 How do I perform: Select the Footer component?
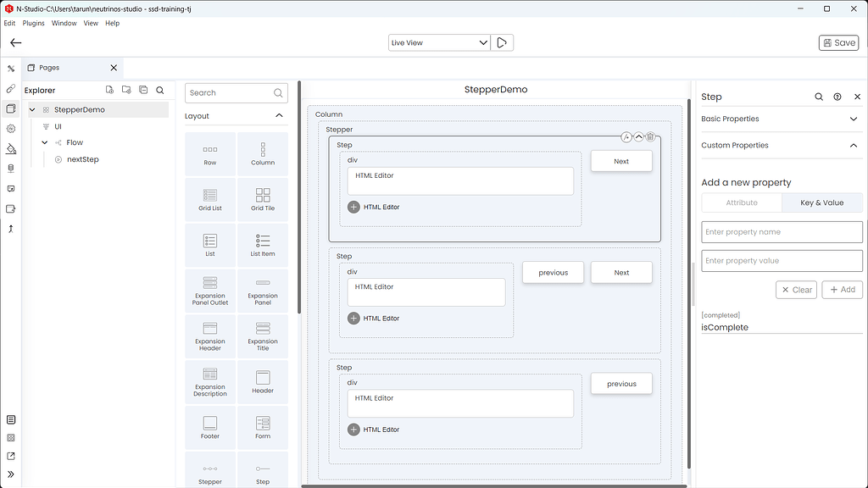click(210, 428)
